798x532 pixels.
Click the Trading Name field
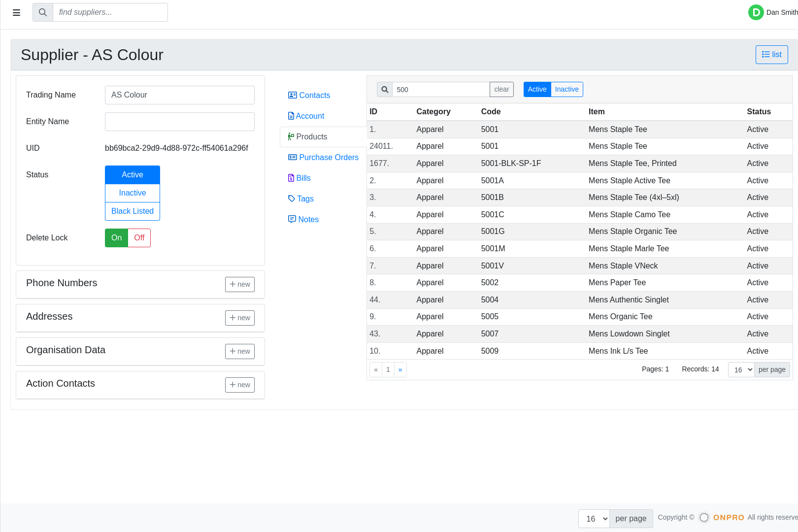click(x=180, y=95)
